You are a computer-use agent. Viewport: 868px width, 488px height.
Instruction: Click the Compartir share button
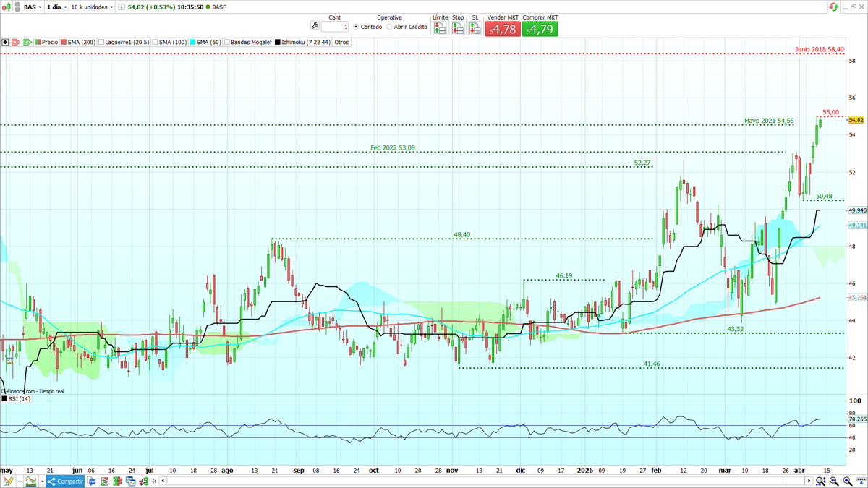(x=65, y=481)
